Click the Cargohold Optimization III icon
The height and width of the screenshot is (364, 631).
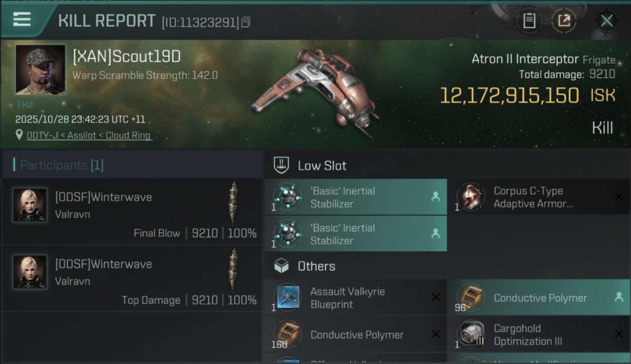(471, 335)
